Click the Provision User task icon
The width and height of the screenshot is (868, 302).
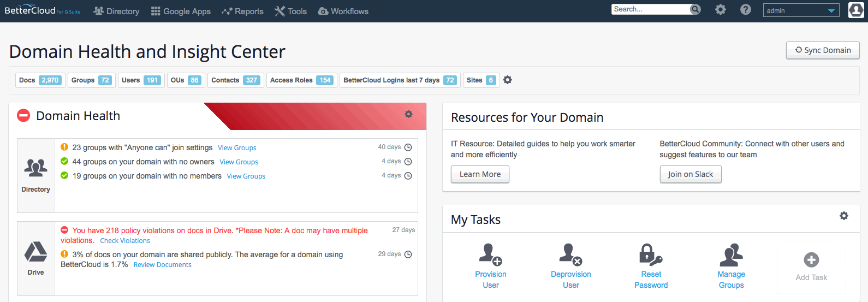click(x=490, y=255)
